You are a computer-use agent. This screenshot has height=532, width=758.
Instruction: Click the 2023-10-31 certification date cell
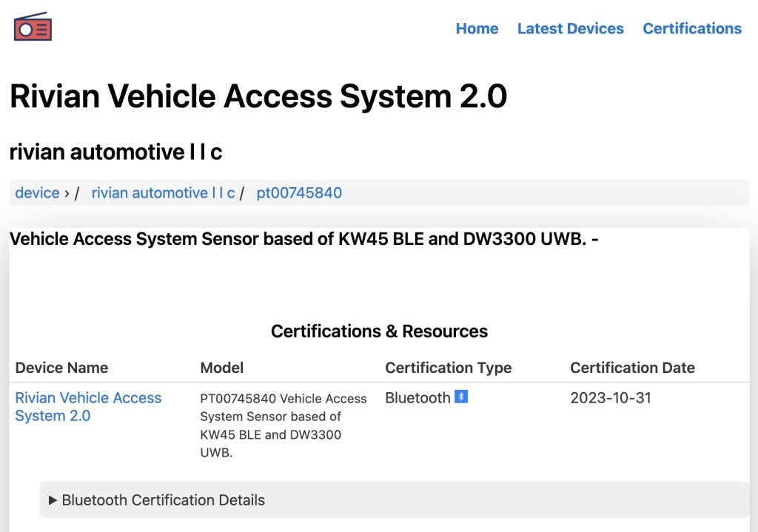(x=611, y=397)
